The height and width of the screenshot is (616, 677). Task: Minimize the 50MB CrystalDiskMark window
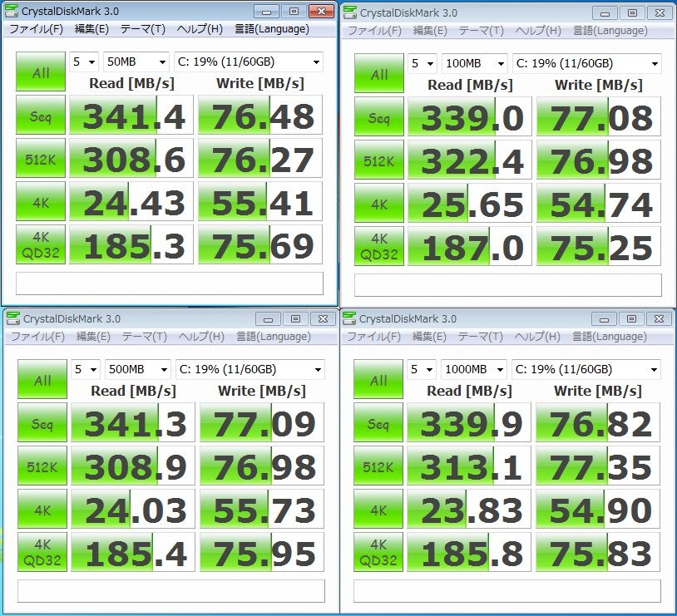click(x=266, y=12)
